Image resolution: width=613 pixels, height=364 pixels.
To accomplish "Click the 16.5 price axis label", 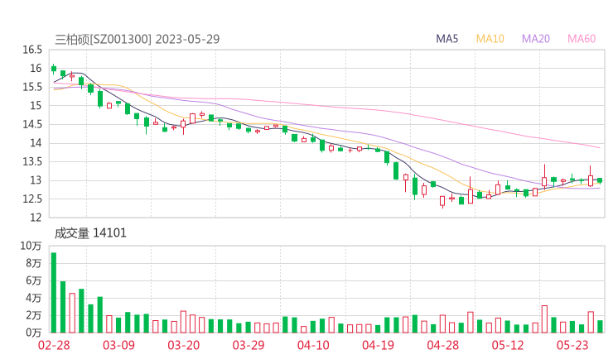I will 32,50.
